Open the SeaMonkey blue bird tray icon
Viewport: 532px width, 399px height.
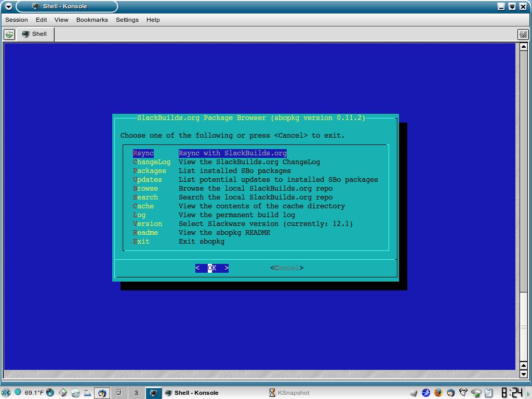(x=426, y=393)
